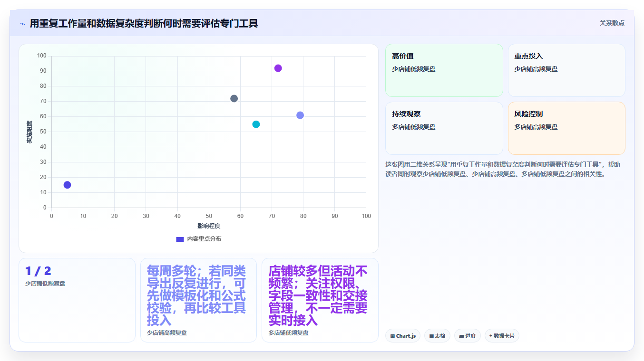The height and width of the screenshot is (361, 644).
Task: Click the chart description paragraph starting 这张图用二维关系
Action: (x=503, y=169)
